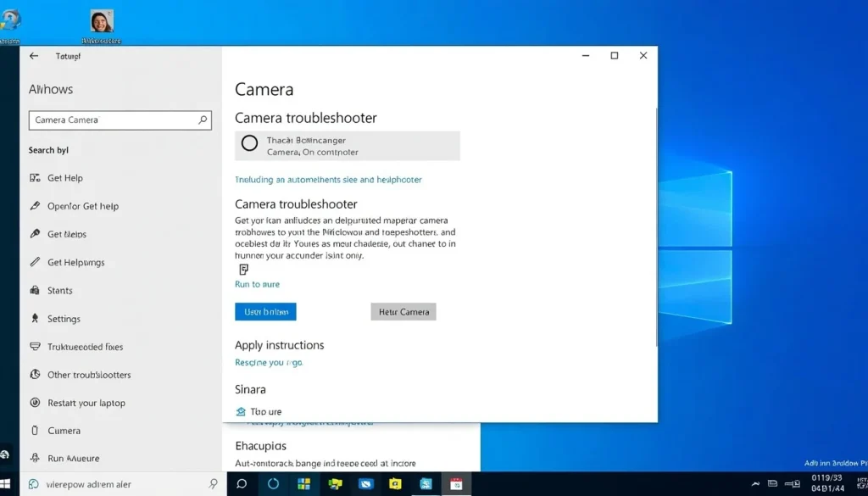Click Get Help sidebar icon

(35, 178)
